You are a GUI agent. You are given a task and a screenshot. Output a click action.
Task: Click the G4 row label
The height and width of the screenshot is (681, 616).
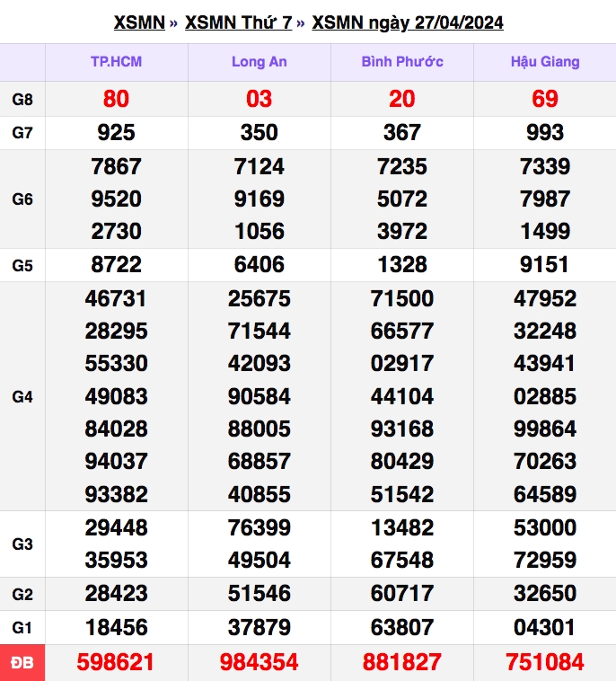(22, 396)
